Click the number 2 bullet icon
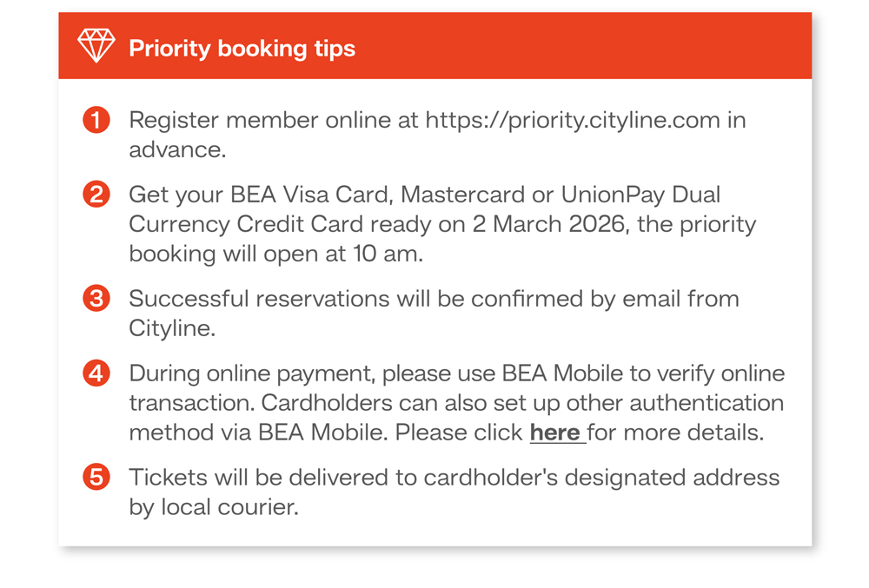The image size is (869, 588). pos(96,195)
